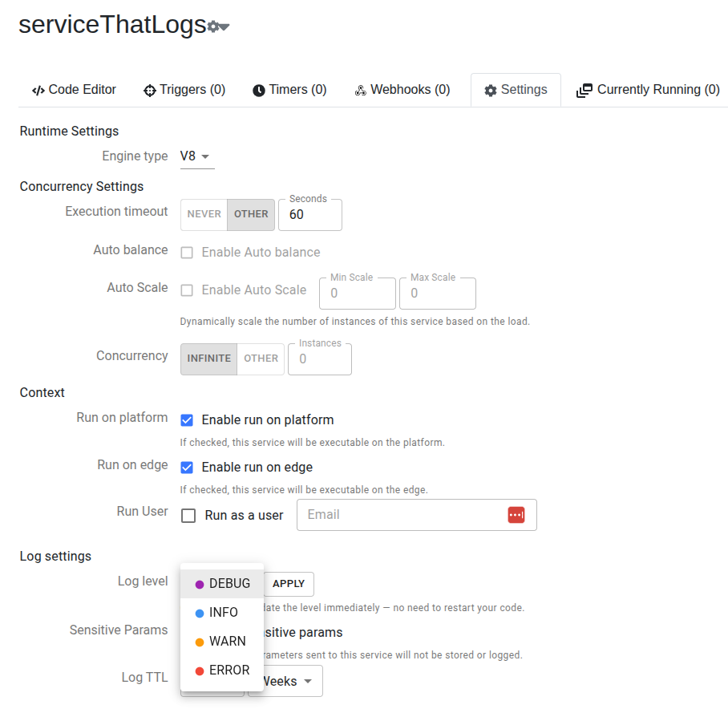Open the Timers (0) tab
728x709 pixels.
(289, 90)
